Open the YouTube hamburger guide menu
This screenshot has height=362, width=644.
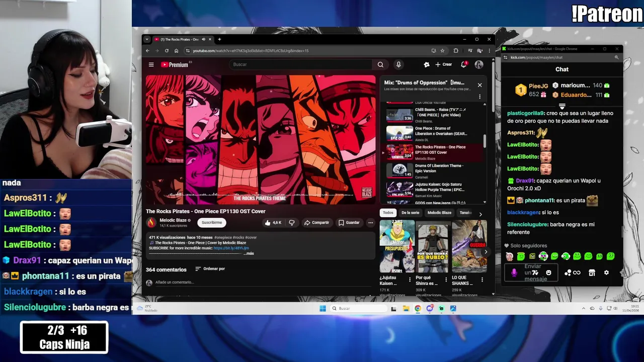click(151, 64)
